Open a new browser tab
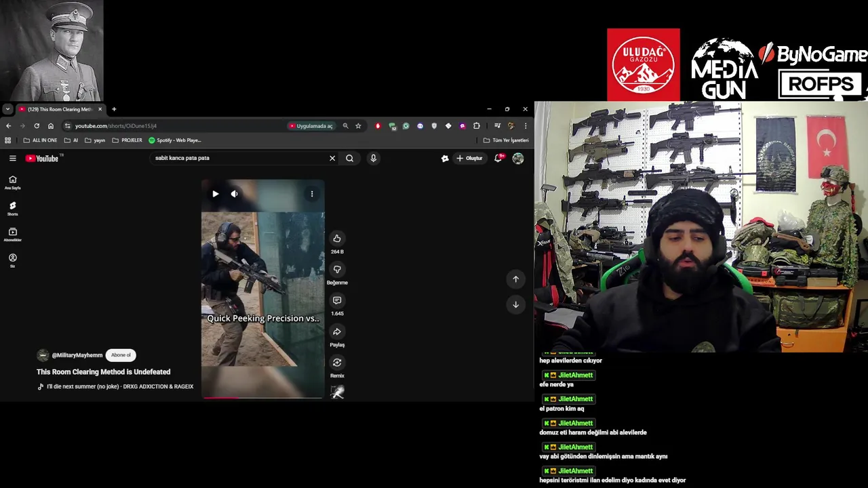Viewport: 868px width, 488px height. pyautogui.click(x=114, y=109)
